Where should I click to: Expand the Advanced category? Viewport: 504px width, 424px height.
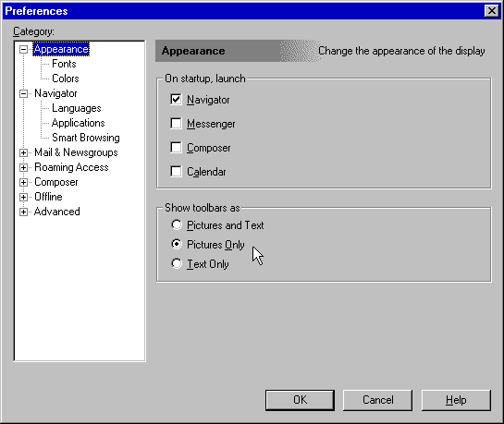tap(23, 212)
